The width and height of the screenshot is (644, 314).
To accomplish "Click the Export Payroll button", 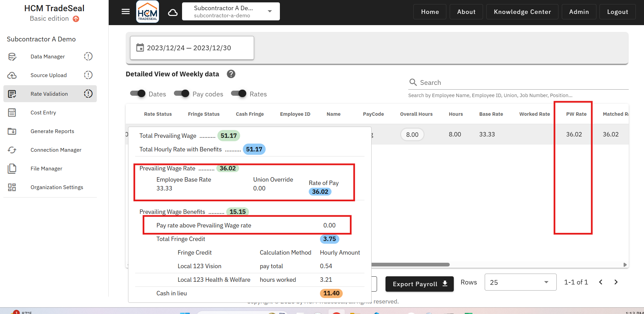I will click(419, 284).
